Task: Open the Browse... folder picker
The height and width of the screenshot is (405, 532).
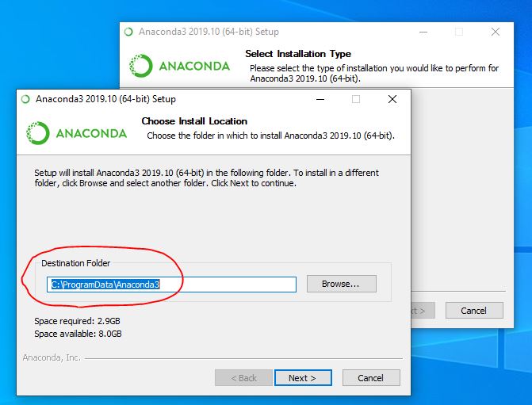Action: pyautogui.click(x=342, y=284)
